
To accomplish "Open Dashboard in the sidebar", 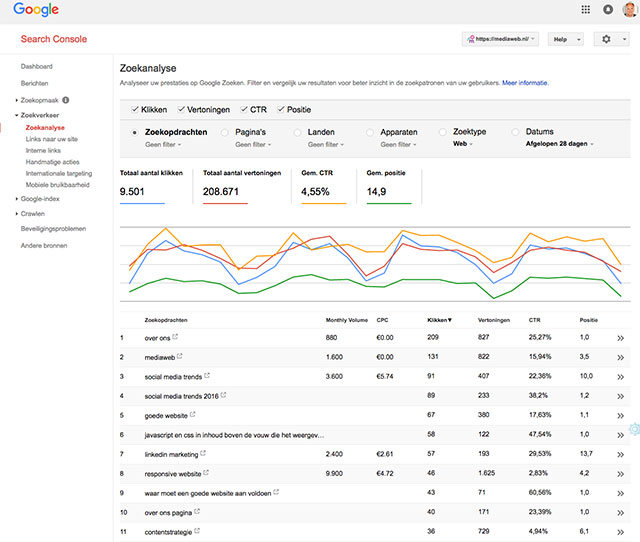I will [37, 67].
